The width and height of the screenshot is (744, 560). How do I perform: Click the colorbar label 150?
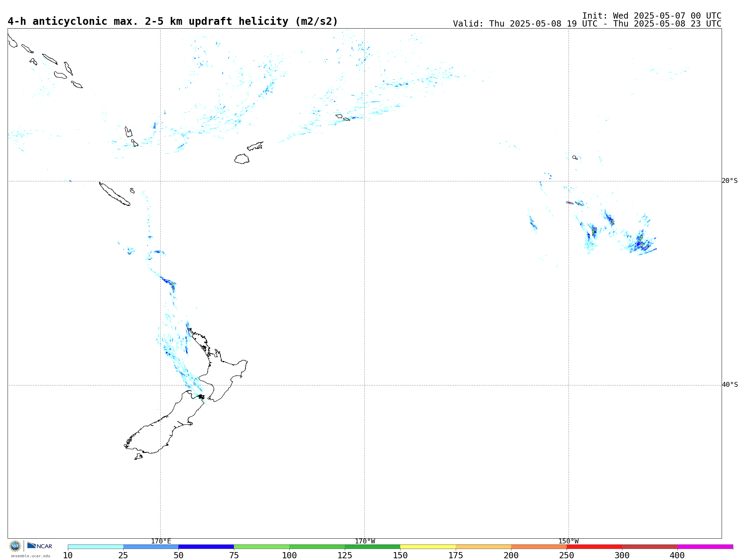coord(400,556)
